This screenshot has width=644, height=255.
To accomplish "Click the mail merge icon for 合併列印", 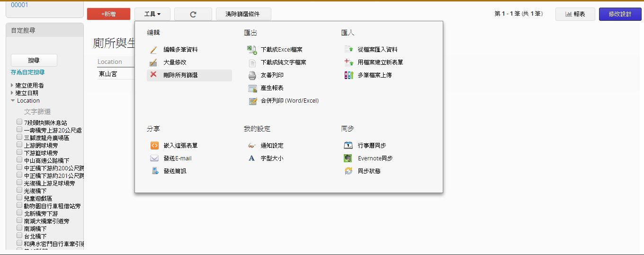I will pyautogui.click(x=252, y=101).
